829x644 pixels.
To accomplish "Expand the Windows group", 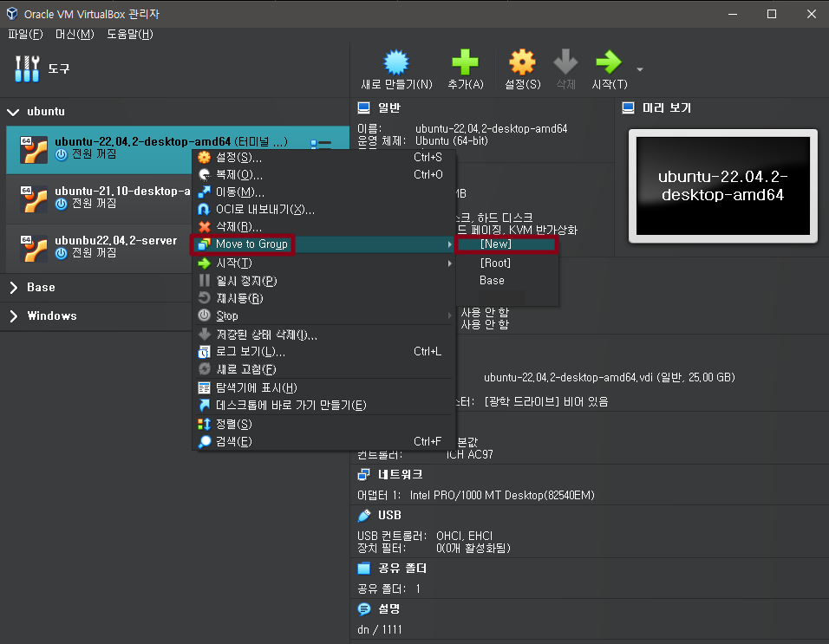I will pyautogui.click(x=14, y=315).
